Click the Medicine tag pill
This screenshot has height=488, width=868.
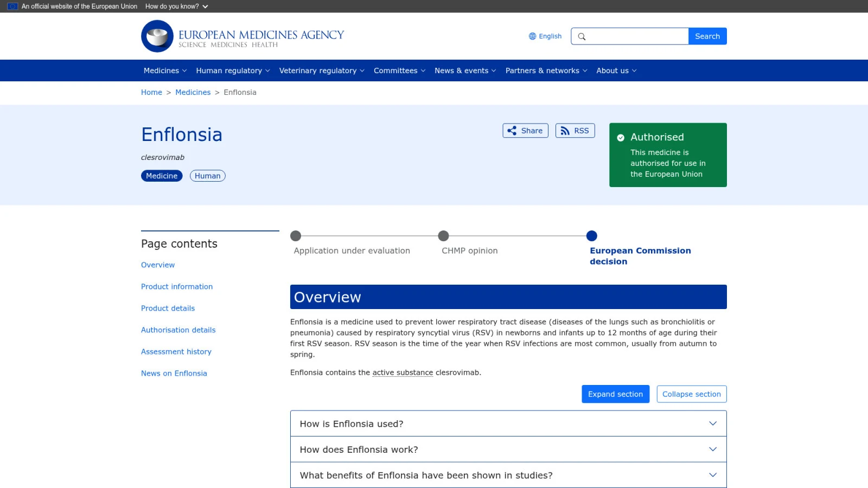(162, 176)
